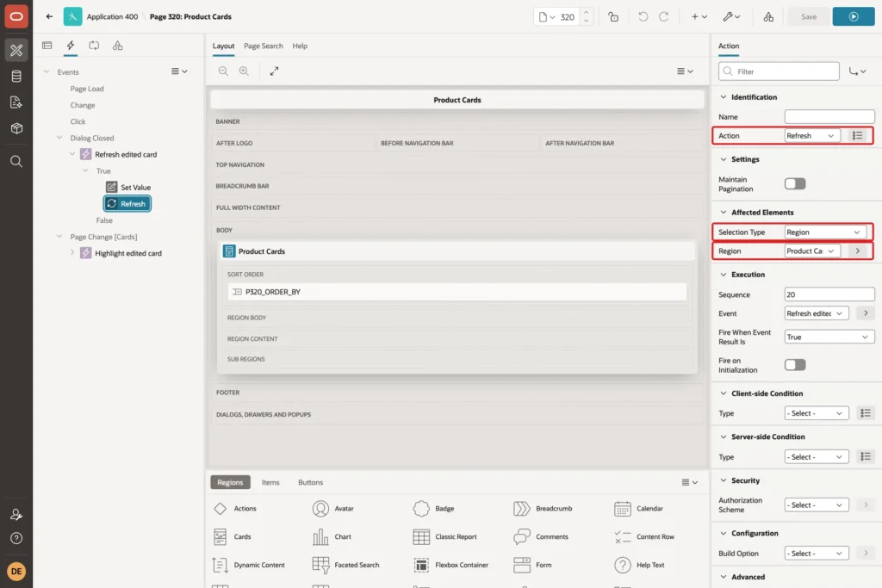This screenshot has height=588, width=882.
Task: Redo the last change
Action: coord(664,17)
